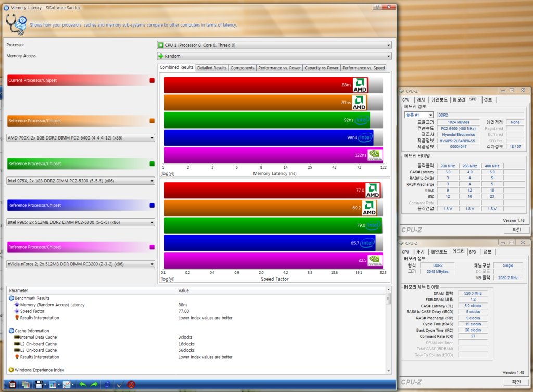Click the copy results icon in the bottom toolbar

pyautogui.click(x=26, y=385)
